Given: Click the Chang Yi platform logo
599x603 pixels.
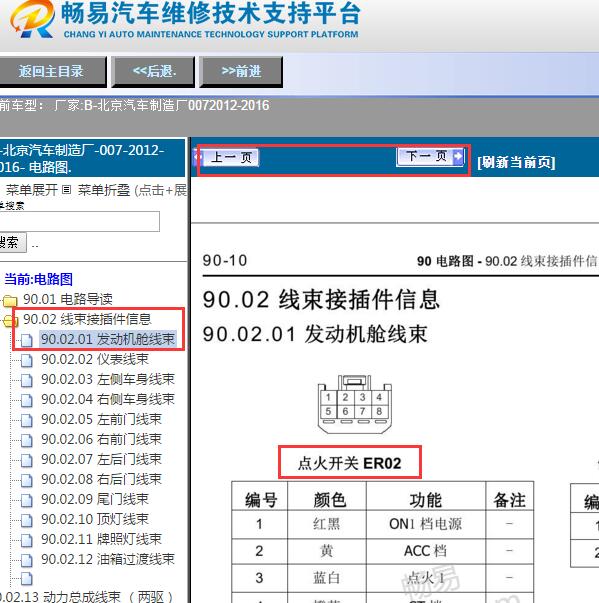Looking at the screenshot, I should click(x=33, y=18).
